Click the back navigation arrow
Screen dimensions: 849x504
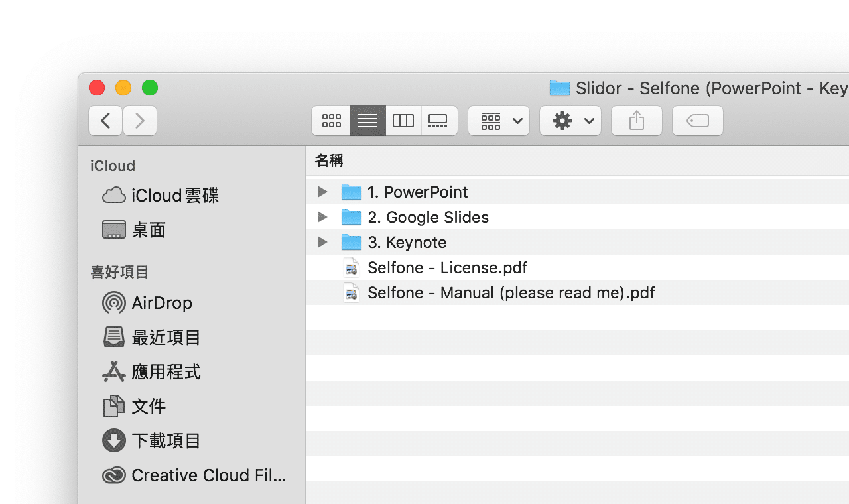click(x=105, y=121)
